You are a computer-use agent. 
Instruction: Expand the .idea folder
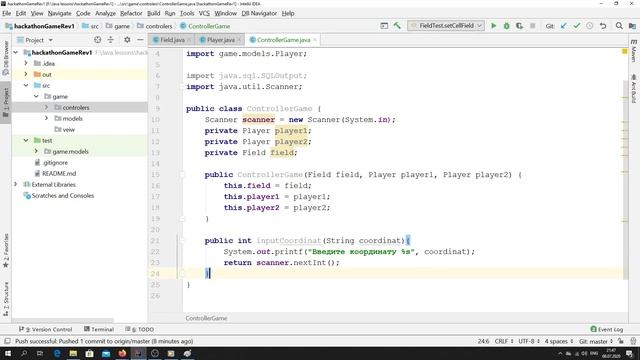[x=26, y=64]
